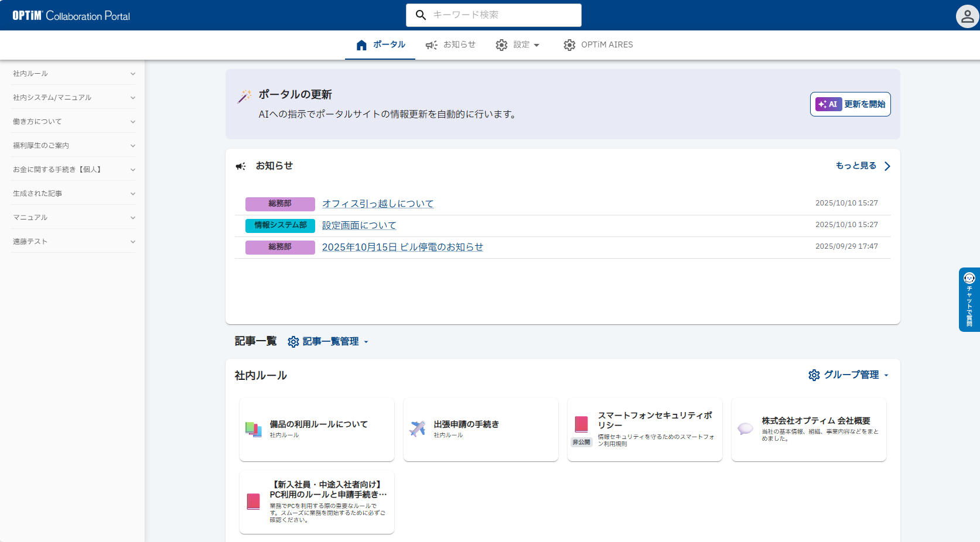
Task: Click the 非公開 badge on スマートフォンセキュリティポリシー card
Action: click(x=581, y=442)
